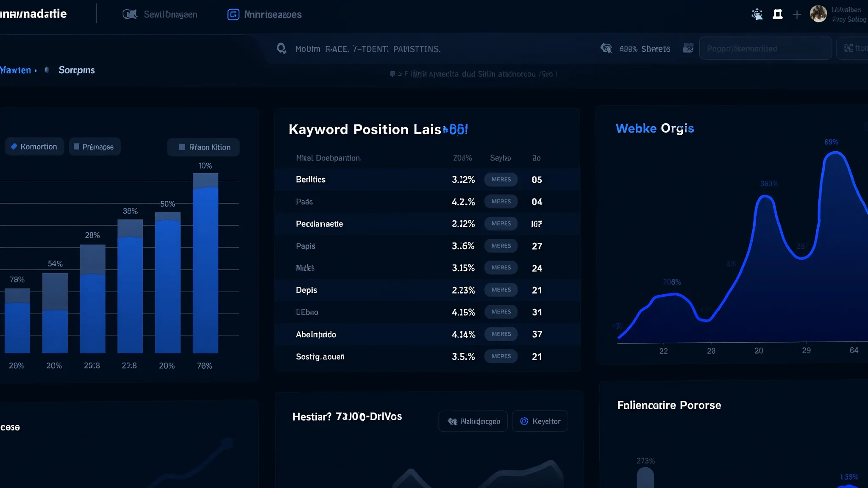Click MERES badge in Papis row
Screen dimensions: 868x488
(x=501, y=246)
